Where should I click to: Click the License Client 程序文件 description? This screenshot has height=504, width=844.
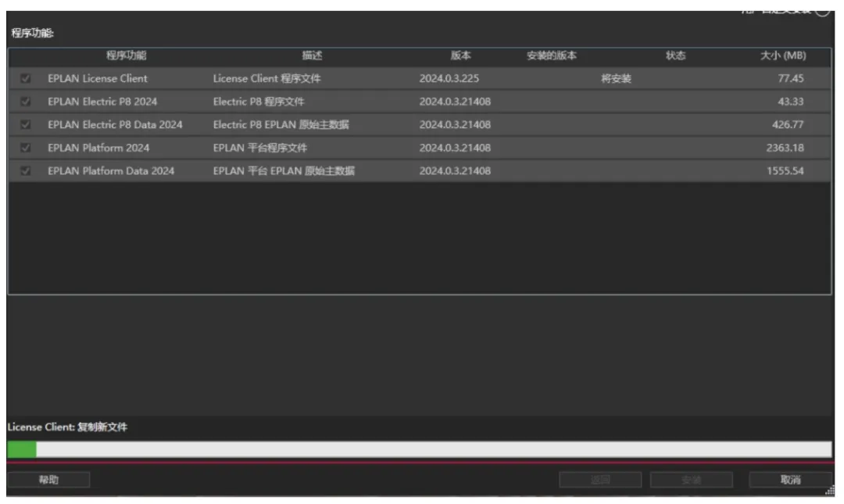tap(266, 79)
